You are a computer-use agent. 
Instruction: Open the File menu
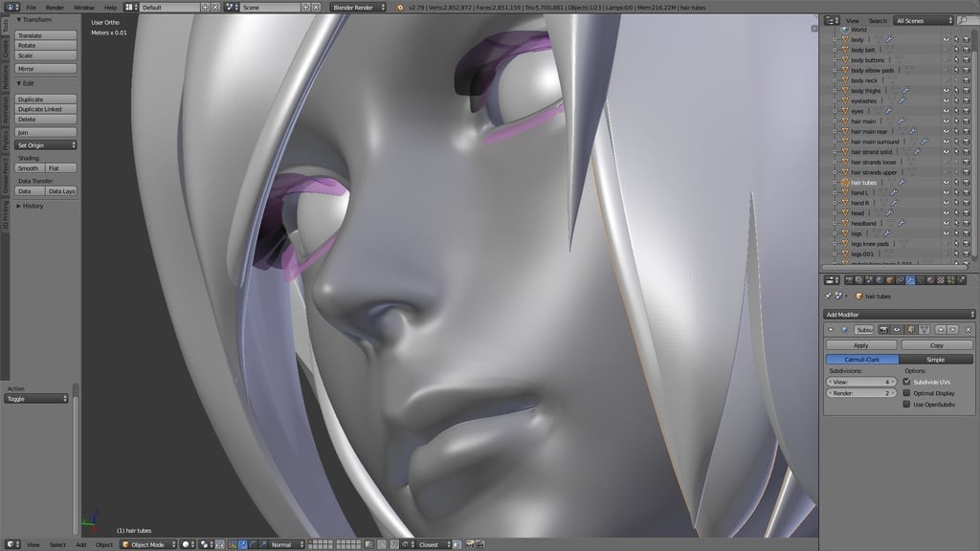pyautogui.click(x=32, y=8)
